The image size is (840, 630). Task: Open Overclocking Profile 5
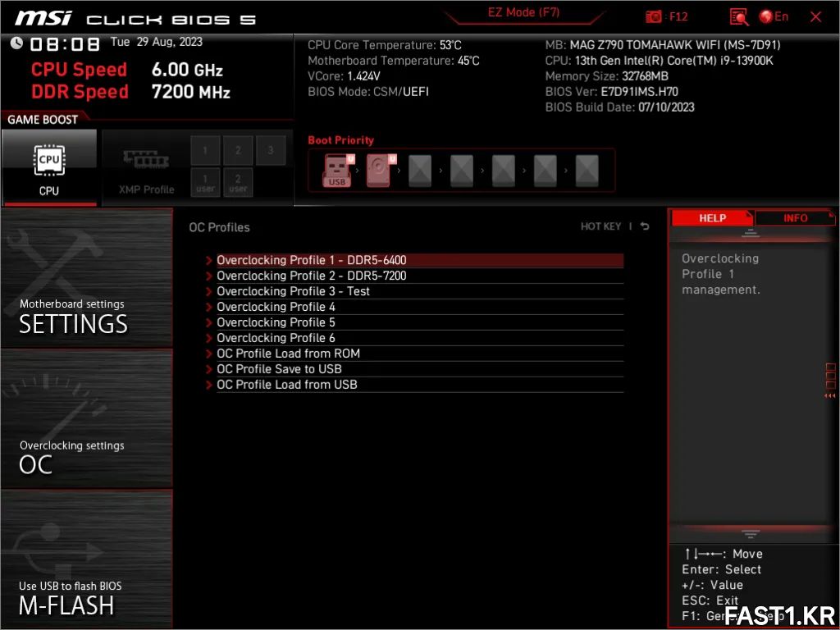click(419, 322)
